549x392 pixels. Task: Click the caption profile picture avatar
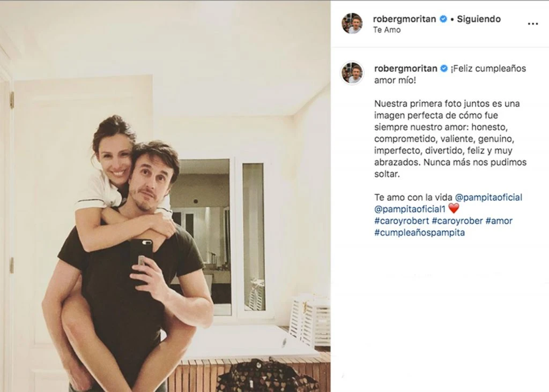click(352, 73)
